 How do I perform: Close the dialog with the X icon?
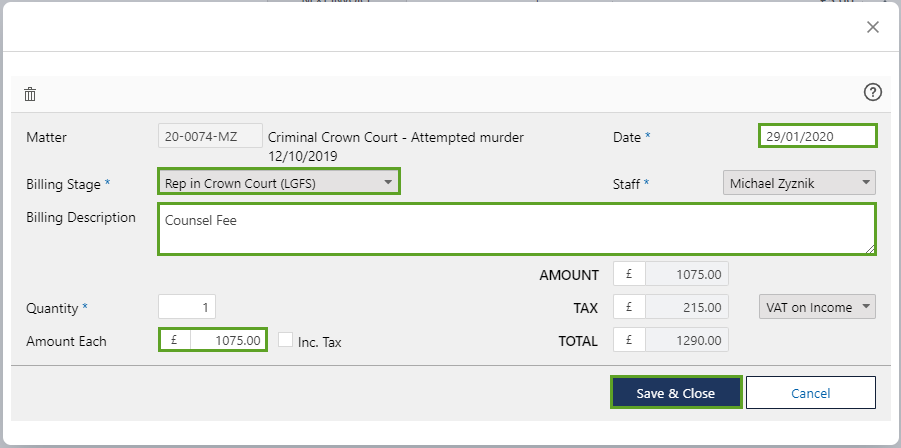pyautogui.click(x=872, y=27)
